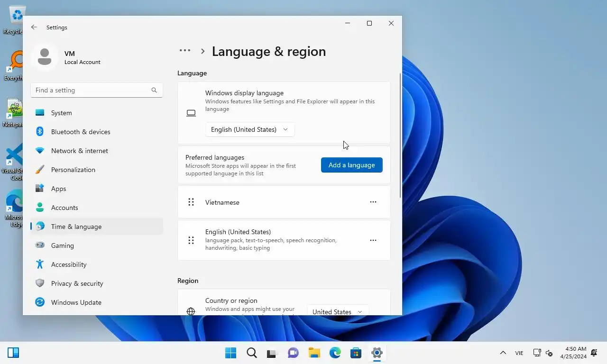Select Everything desktop shortcut

[13, 66]
